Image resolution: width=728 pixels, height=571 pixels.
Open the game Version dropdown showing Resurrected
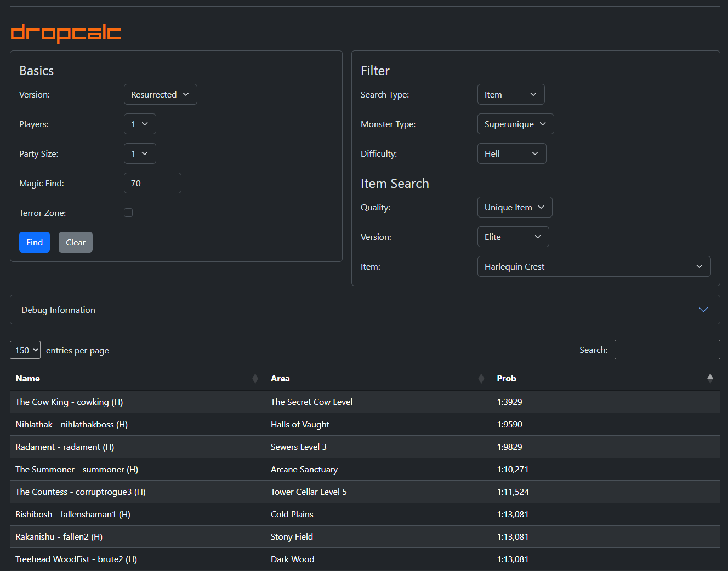point(160,94)
